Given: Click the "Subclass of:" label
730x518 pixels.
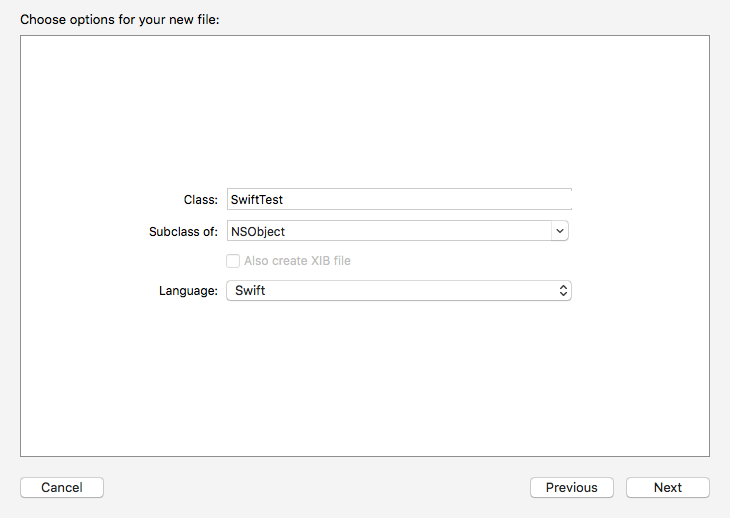Looking at the screenshot, I should pos(183,231).
